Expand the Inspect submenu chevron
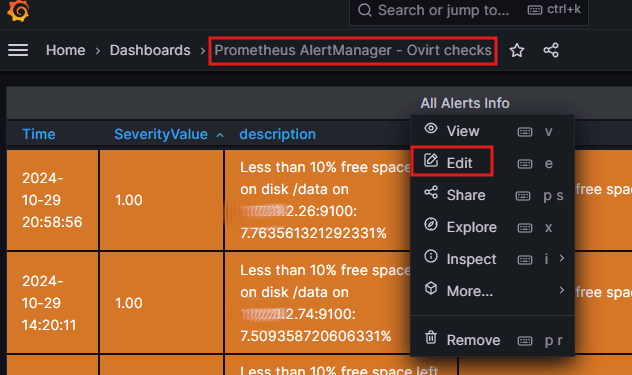The height and width of the screenshot is (375, 632). click(x=562, y=258)
